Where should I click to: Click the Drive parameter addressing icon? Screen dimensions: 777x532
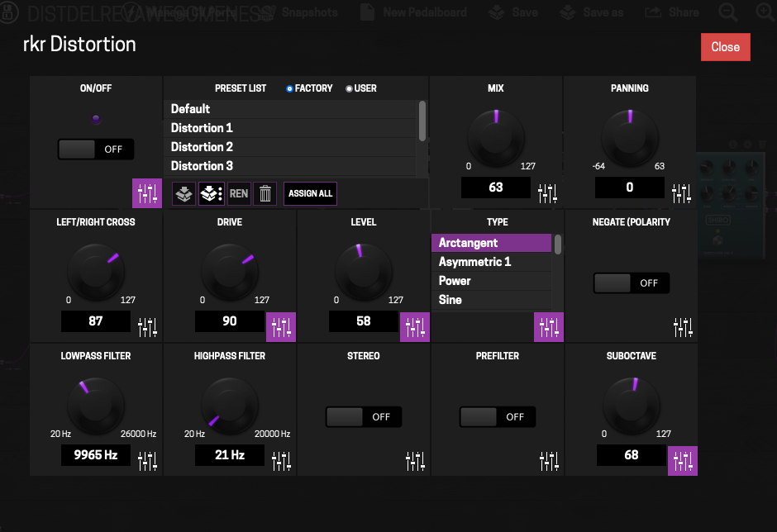[x=281, y=327]
